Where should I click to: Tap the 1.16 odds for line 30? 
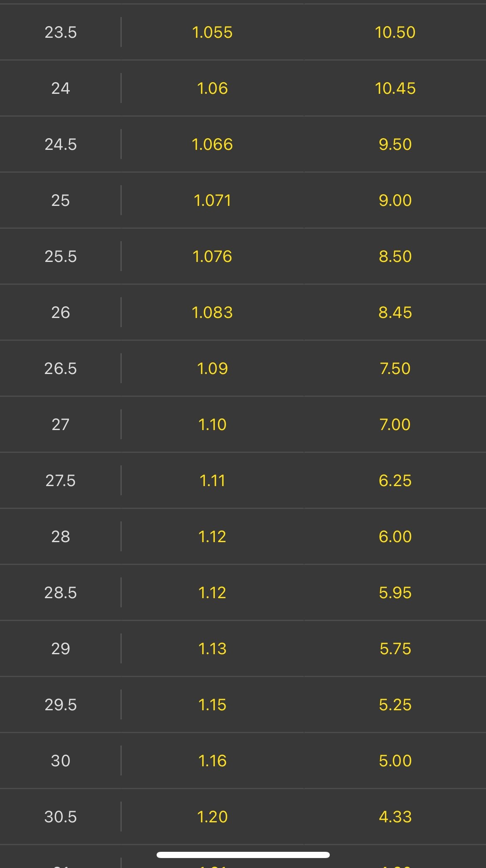[x=212, y=761]
